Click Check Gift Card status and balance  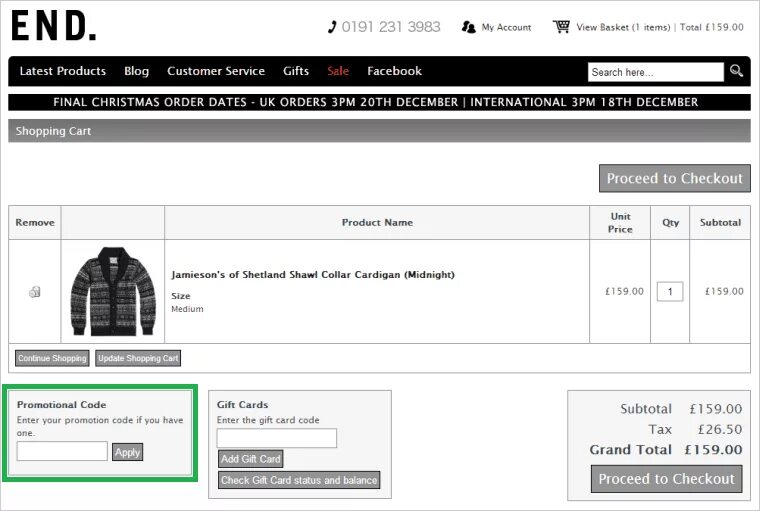coord(299,480)
